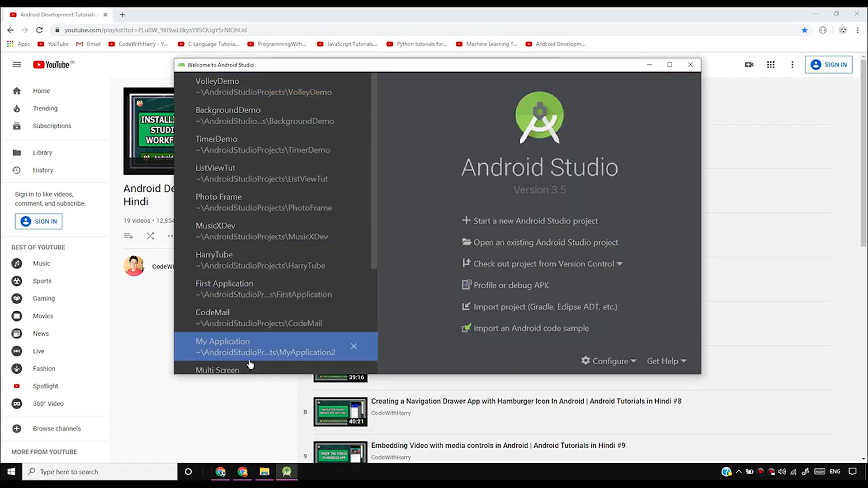Click the browser back arrow
Screen dimensions: 868x488
10,30
